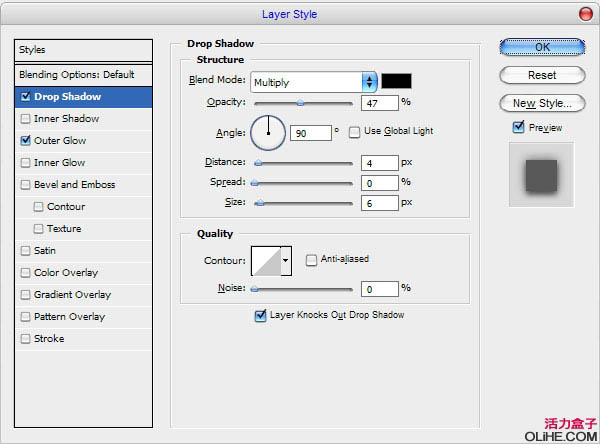This screenshot has height=444, width=600.
Task: Enable the Contour sub-option checkbox
Action: (x=38, y=207)
